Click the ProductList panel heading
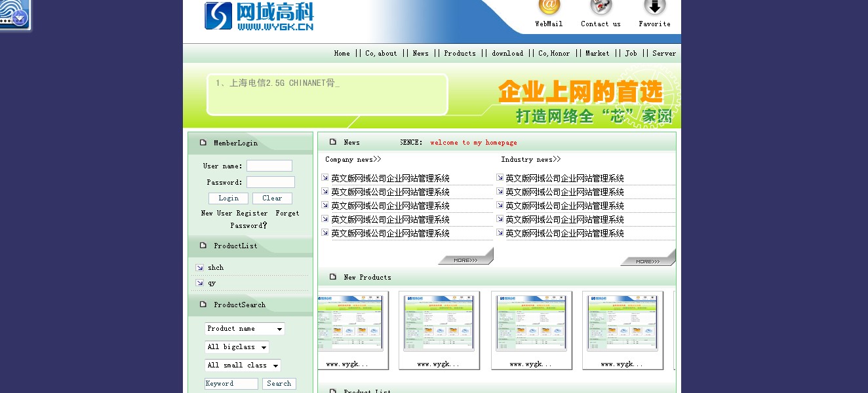Screen dimensions: 868x393 coord(235,246)
